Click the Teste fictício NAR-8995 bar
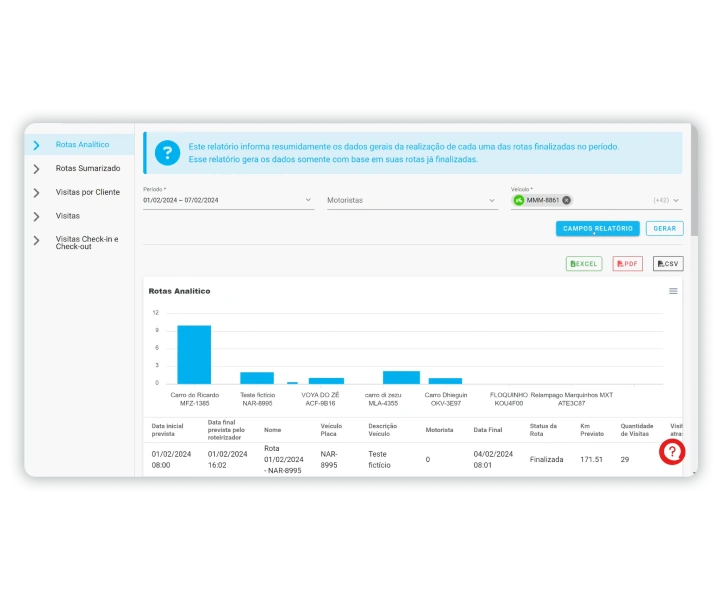Screen dimensions: 722x600 click(x=257, y=378)
